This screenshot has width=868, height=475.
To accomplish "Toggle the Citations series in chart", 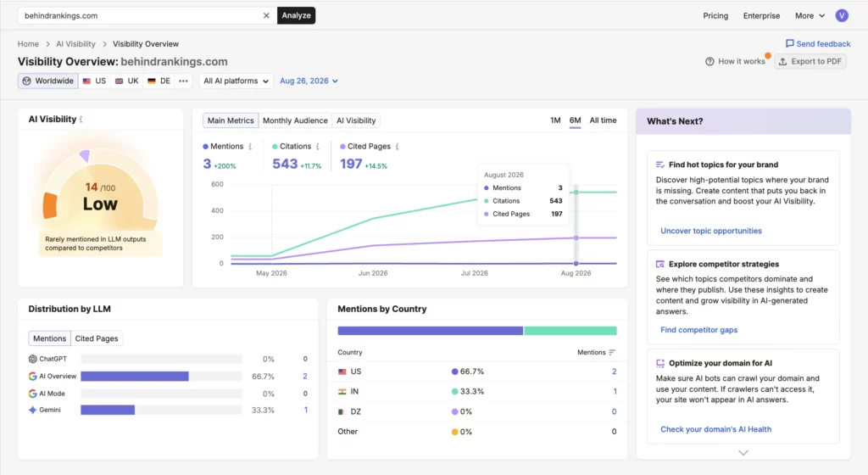I will coord(292,146).
